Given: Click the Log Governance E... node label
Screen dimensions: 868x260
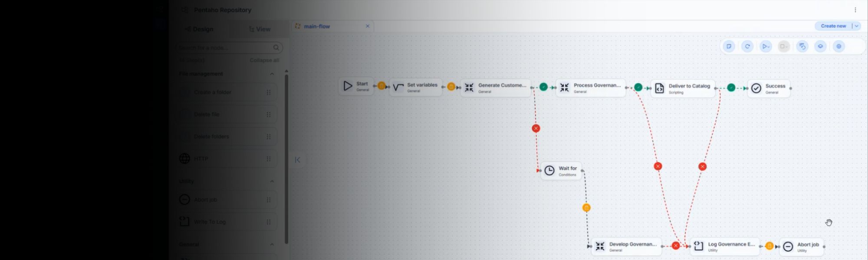Looking at the screenshot, I should pos(731,244).
